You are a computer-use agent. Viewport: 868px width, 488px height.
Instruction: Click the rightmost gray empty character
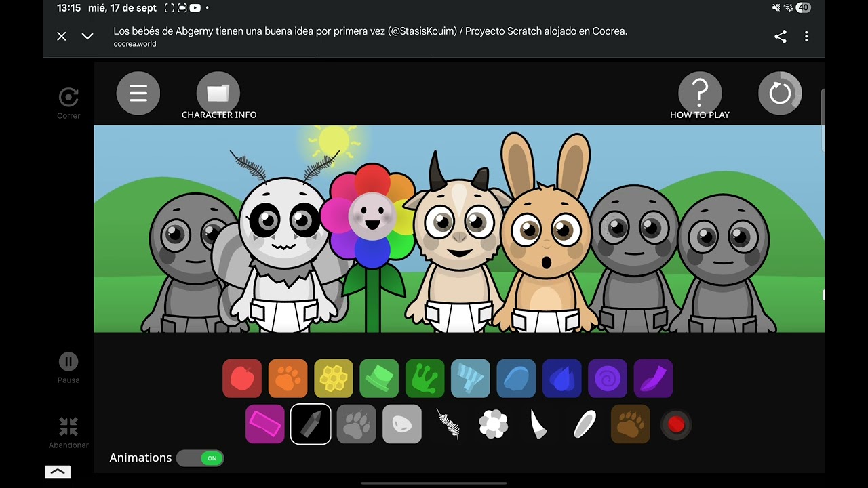724,264
